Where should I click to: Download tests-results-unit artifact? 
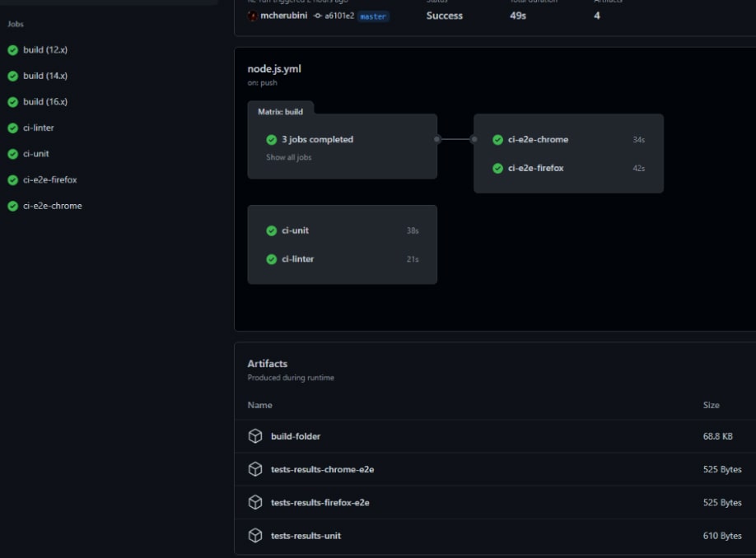click(x=306, y=536)
